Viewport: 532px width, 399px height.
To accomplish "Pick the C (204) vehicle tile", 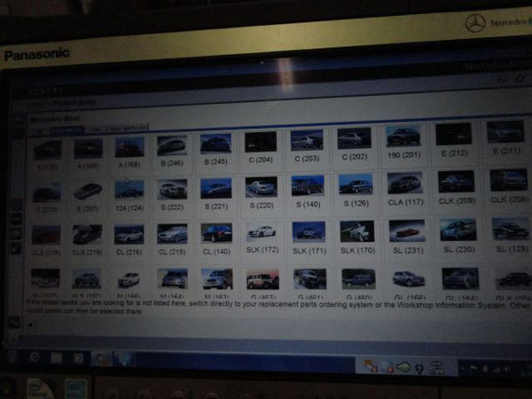I will (x=261, y=147).
